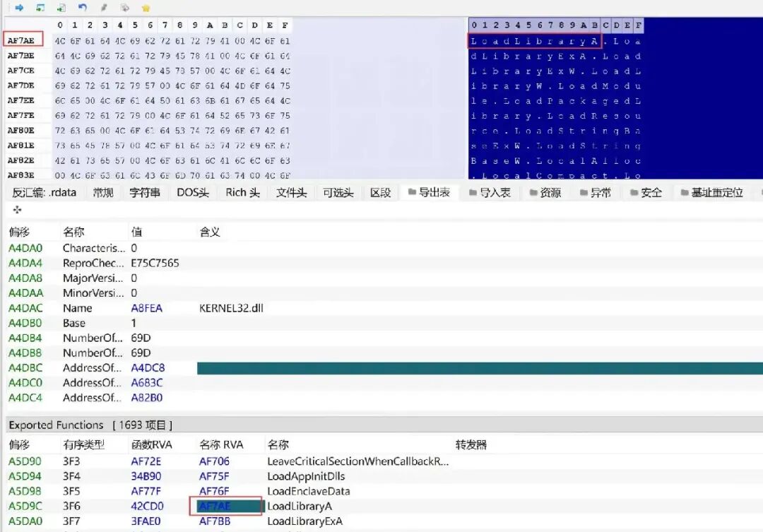
Task: Click the small cross move icon below tabs
Action: coord(17,209)
